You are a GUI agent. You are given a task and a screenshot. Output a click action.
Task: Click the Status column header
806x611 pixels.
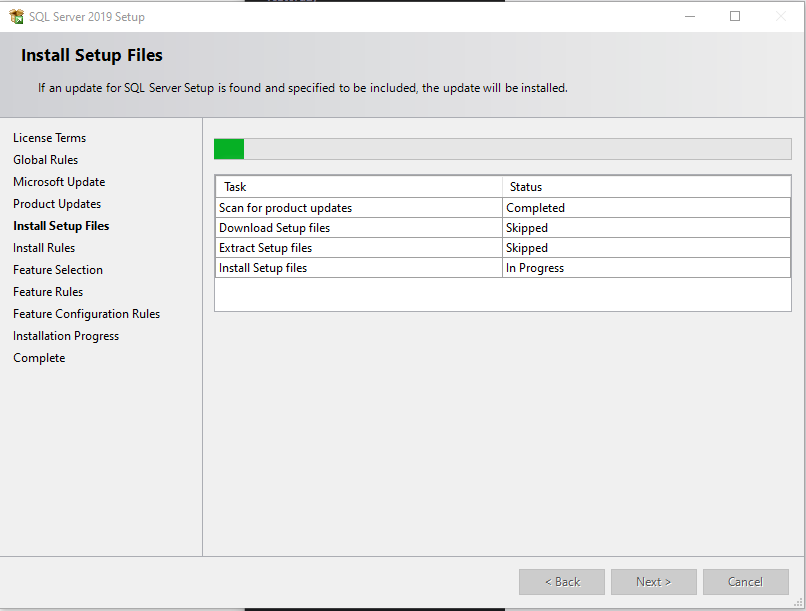click(x=526, y=187)
